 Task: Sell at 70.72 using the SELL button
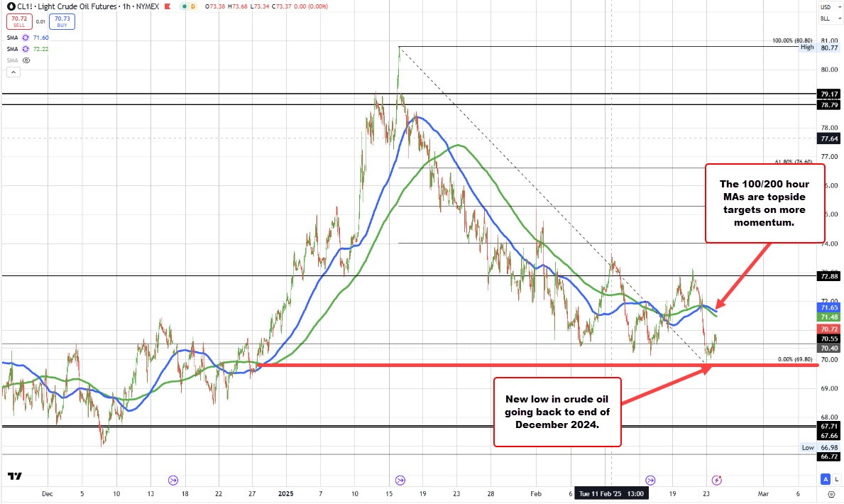(x=19, y=21)
